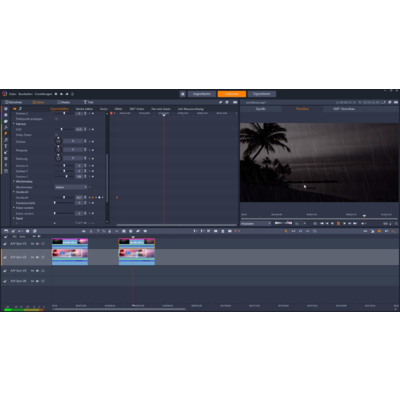The image size is (400, 400).
Task: Click the home icon beside Importieren
Action: [183, 94]
